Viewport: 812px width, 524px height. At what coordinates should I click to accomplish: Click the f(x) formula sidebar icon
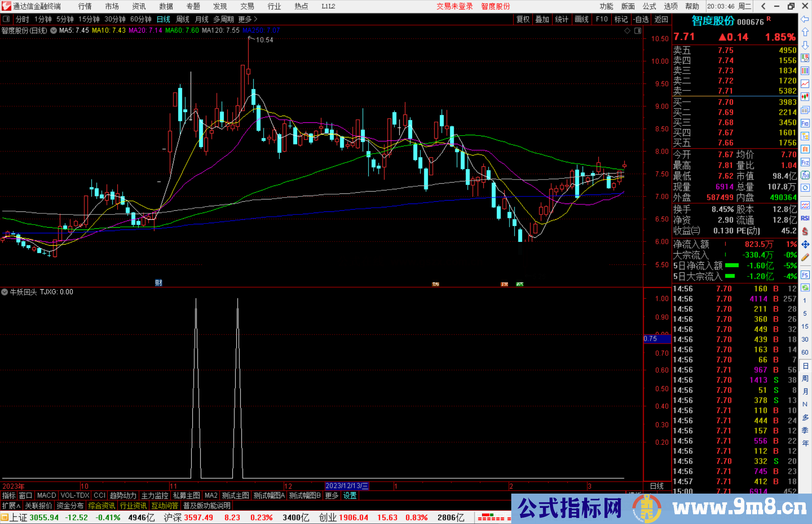pos(805,175)
